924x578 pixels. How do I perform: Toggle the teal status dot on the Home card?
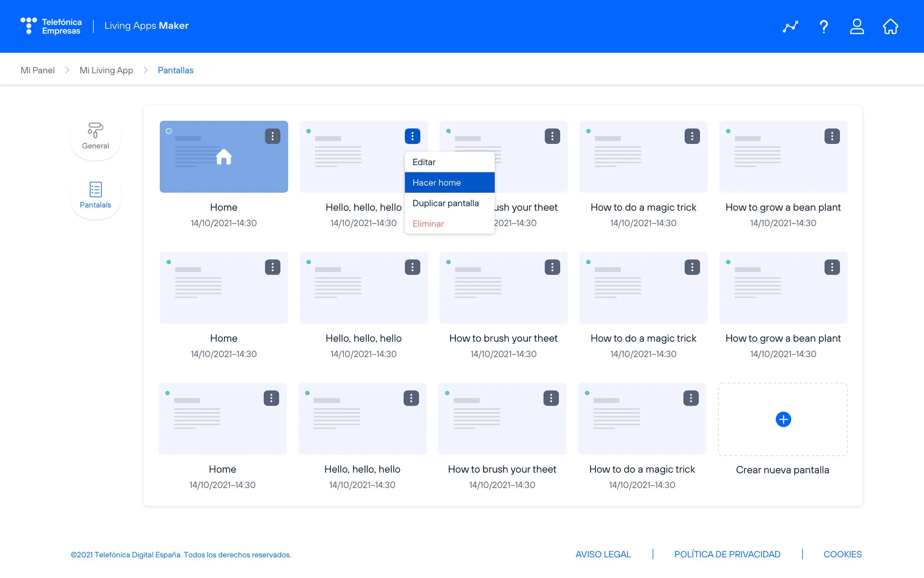pyautogui.click(x=169, y=131)
